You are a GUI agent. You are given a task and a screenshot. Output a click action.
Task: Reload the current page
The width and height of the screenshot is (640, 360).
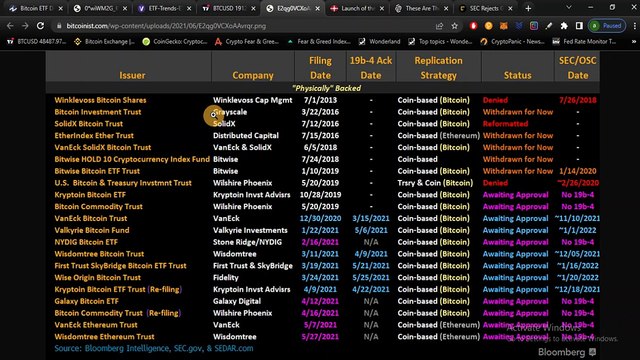tap(40, 26)
